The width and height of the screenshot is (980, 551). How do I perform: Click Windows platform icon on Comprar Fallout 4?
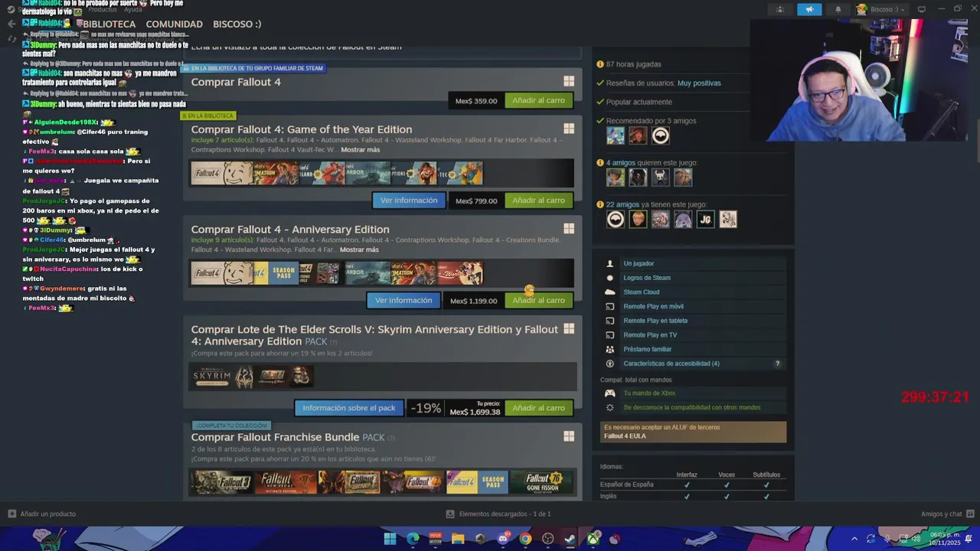(569, 81)
